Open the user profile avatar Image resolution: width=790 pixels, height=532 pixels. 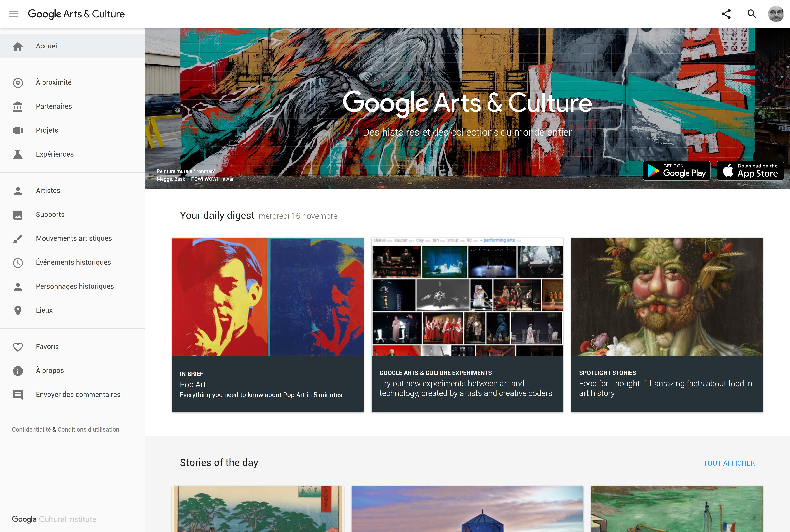(x=776, y=14)
